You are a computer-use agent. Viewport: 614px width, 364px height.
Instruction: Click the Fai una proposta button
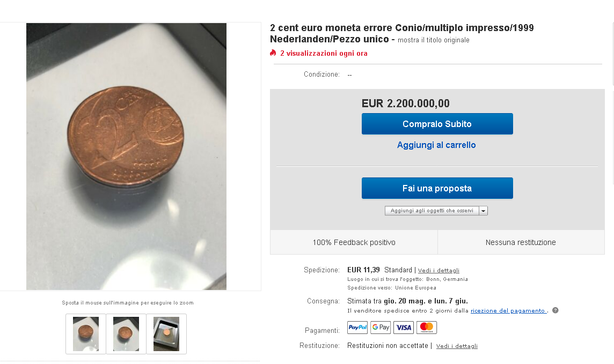coord(437,189)
